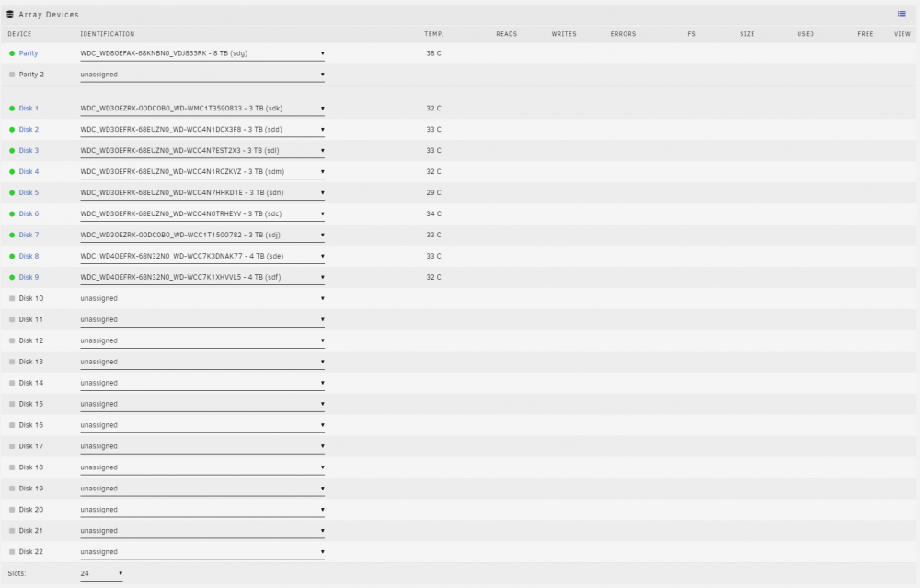The height and width of the screenshot is (588, 920).
Task: Click the FREE column header
Action: pyautogui.click(x=866, y=34)
